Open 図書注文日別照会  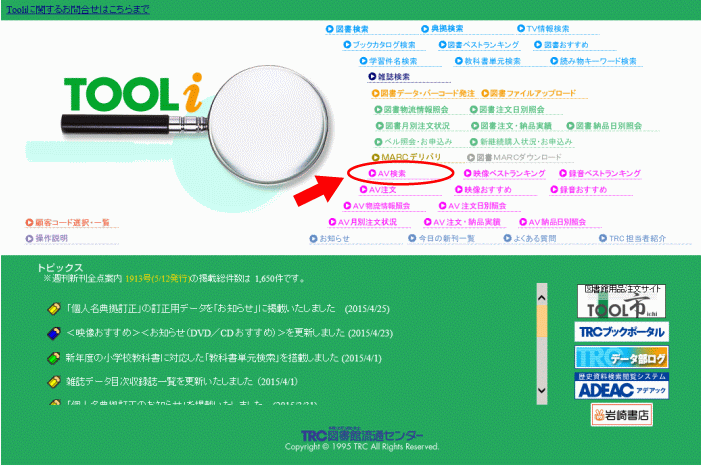[512, 110]
